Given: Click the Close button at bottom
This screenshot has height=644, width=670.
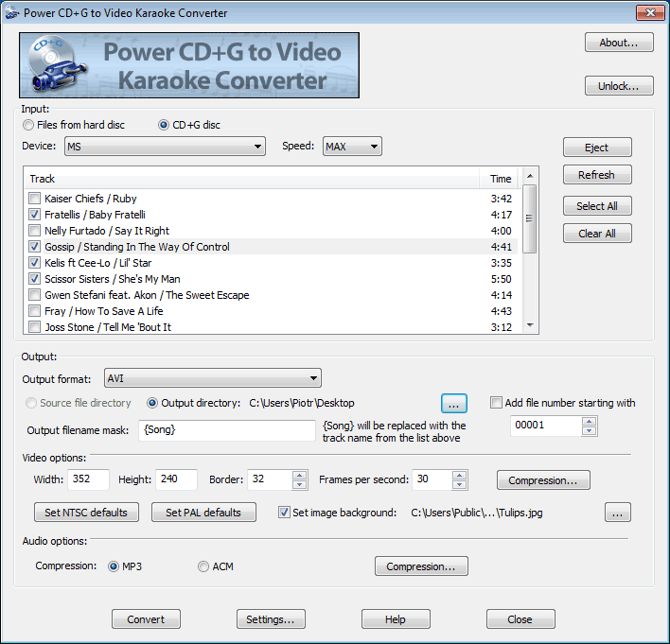Looking at the screenshot, I should click(520, 618).
